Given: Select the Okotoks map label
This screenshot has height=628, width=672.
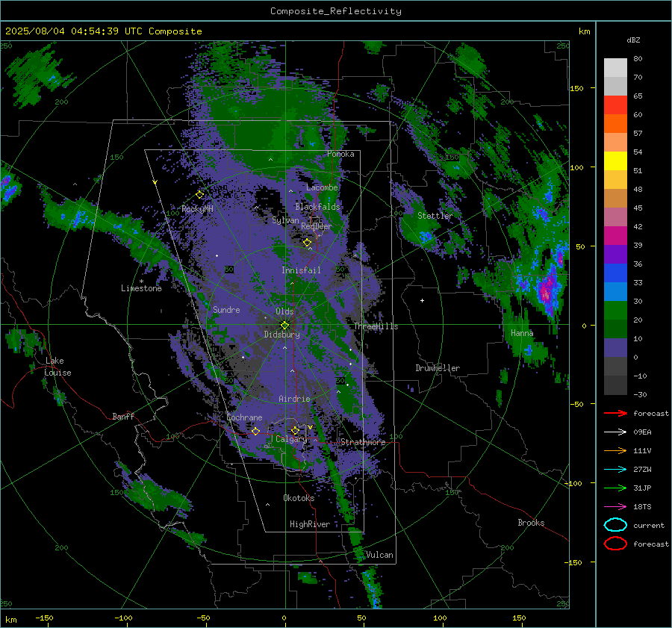Looking at the screenshot, I should [x=299, y=497].
